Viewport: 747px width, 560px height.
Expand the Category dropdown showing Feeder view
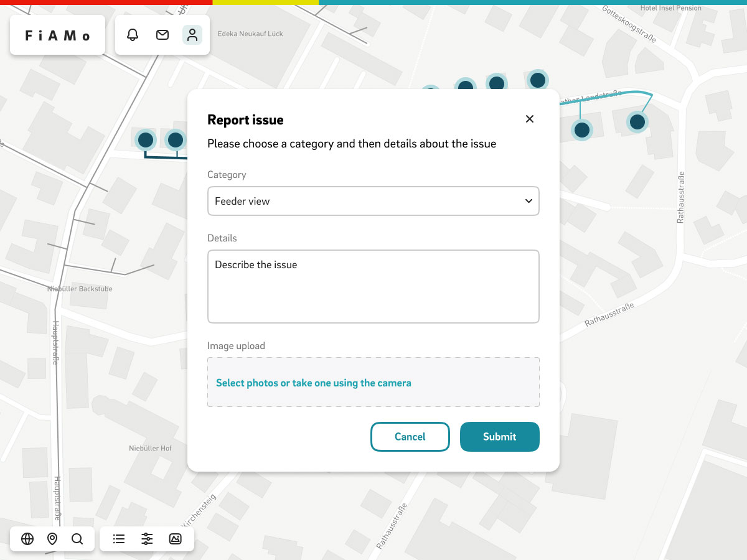point(373,201)
